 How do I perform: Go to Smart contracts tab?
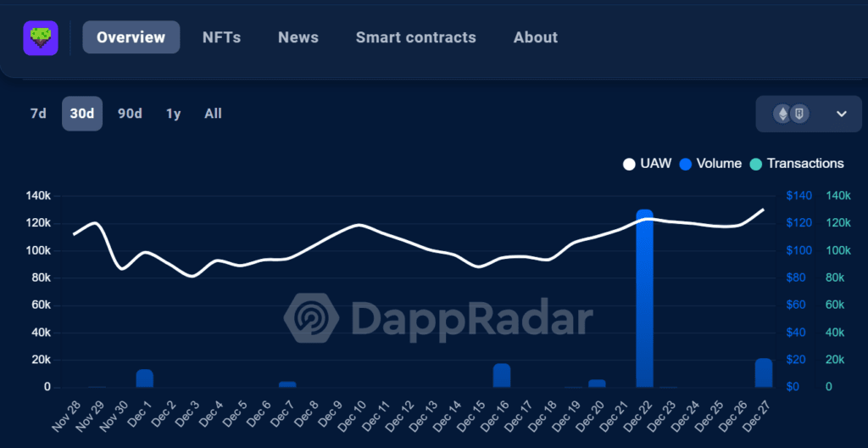click(x=415, y=37)
